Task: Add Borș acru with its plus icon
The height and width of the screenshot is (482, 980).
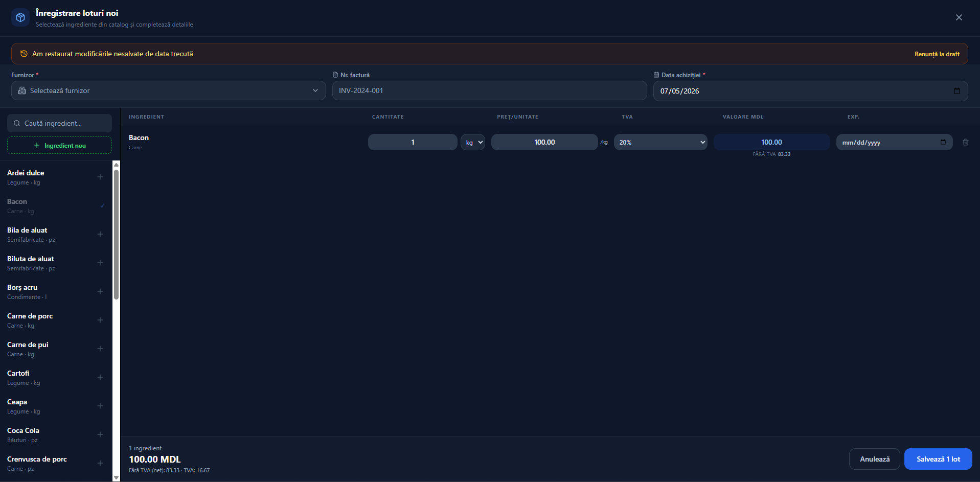Action: (x=100, y=291)
